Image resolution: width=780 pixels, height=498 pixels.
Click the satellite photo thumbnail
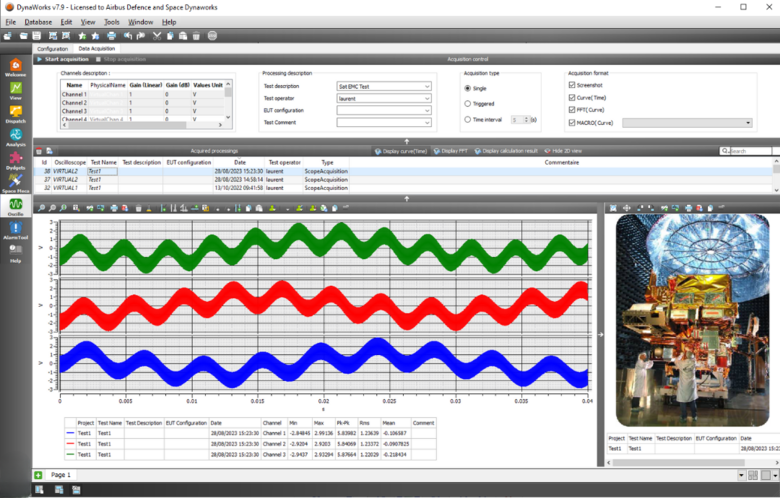point(692,321)
